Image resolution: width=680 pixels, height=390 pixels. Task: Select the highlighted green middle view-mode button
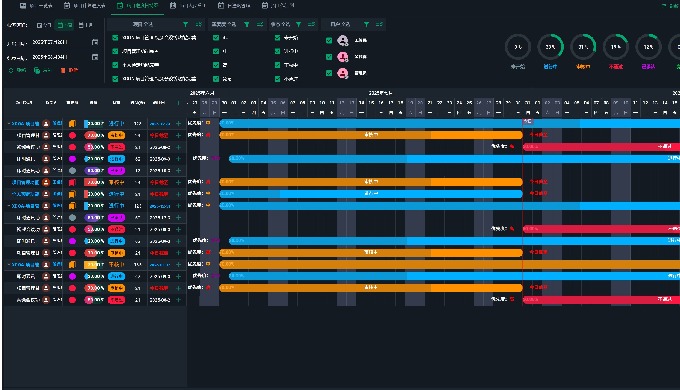[x=65, y=25]
